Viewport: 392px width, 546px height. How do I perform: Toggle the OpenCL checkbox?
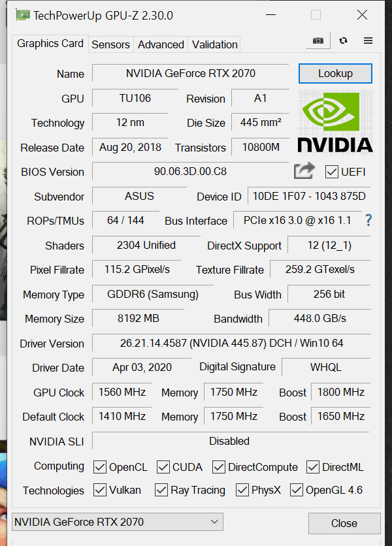tap(100, 467)
